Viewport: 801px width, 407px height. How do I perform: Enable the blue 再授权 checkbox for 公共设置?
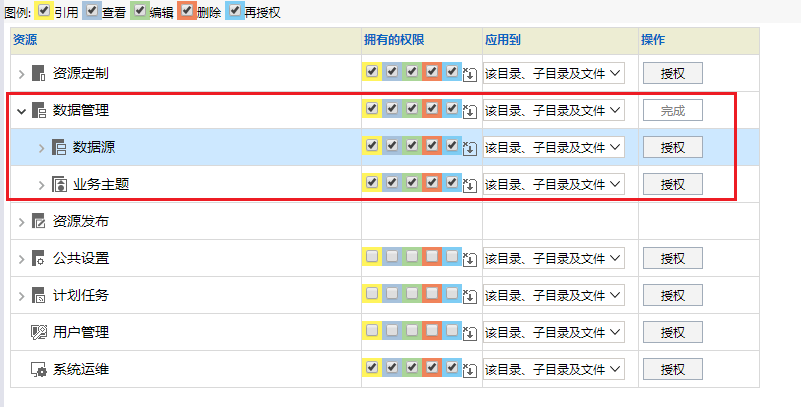click(452, 256)
